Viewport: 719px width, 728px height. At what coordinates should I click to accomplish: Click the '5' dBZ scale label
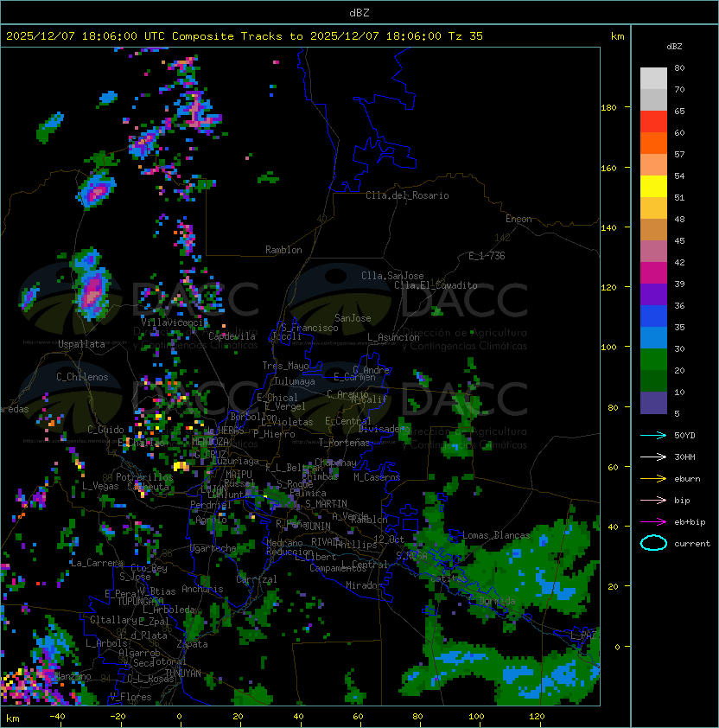coord(677,413)
